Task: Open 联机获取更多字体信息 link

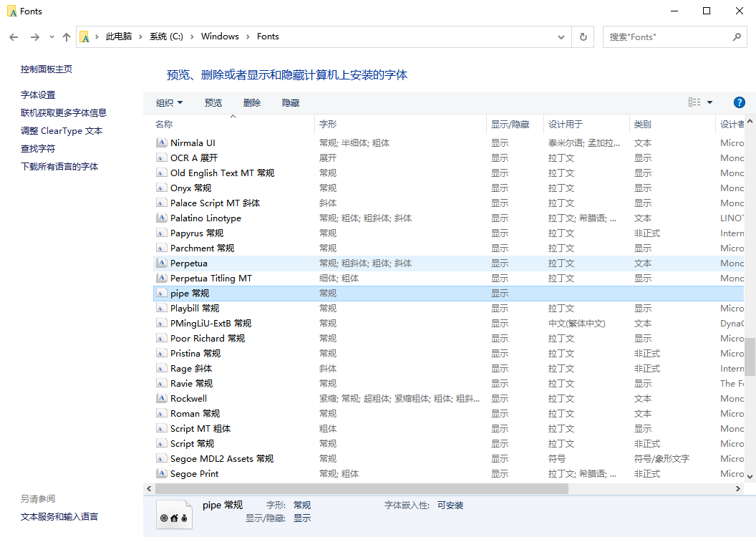Action: pos(64,113)
